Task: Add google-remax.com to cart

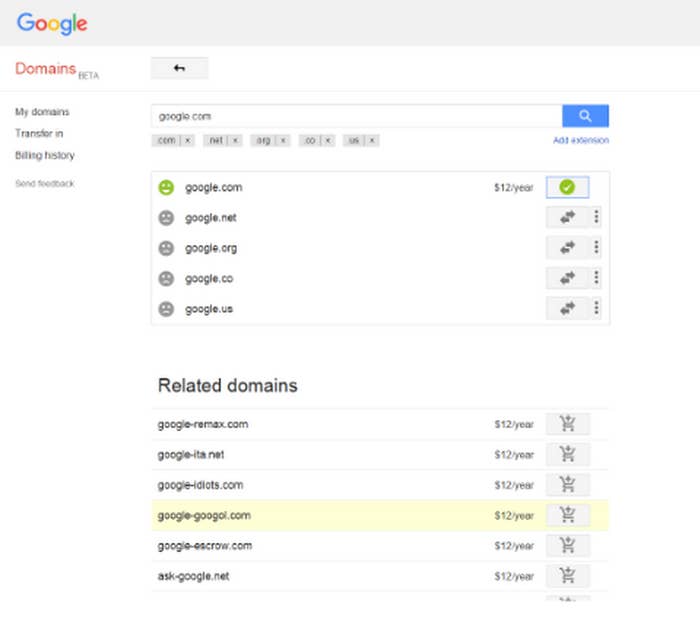Action: point(568,424)
